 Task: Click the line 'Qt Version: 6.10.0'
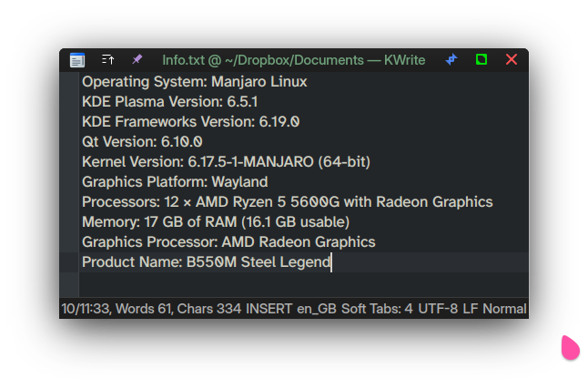tap(142, 142)
